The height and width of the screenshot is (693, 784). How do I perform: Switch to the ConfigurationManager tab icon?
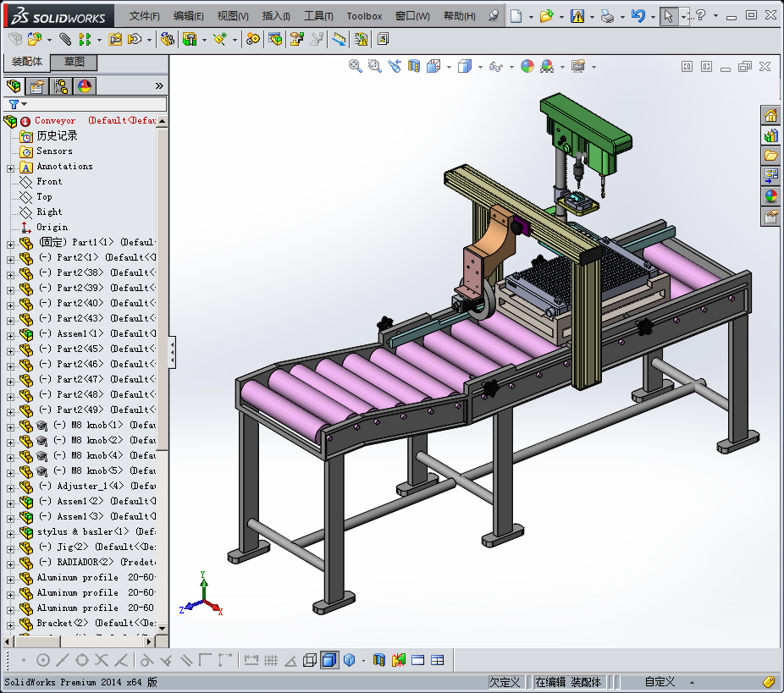click(x=60, y=86)
